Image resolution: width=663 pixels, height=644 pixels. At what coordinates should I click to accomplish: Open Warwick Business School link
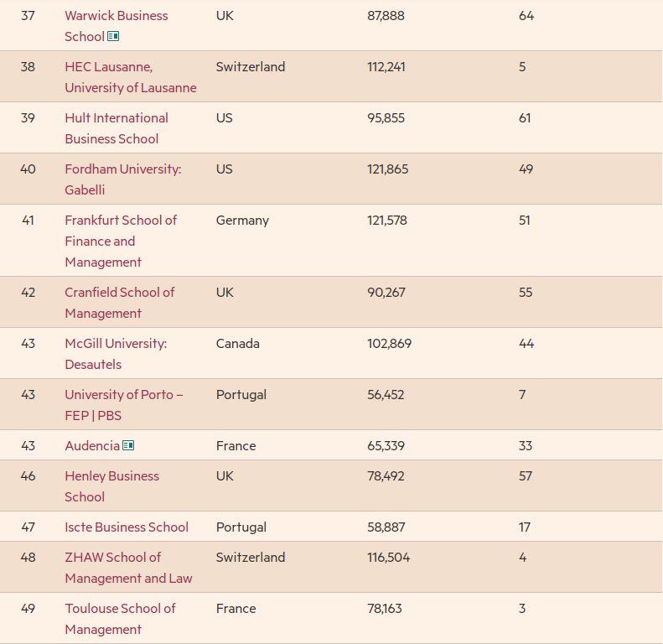[117, 26]
